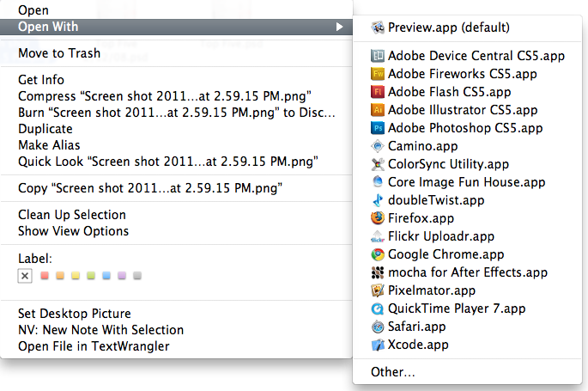Image resolution: width=588 pixels, height=391 pixels.
Task: Open with doubleTwist.app label
Action: [436, 200]
